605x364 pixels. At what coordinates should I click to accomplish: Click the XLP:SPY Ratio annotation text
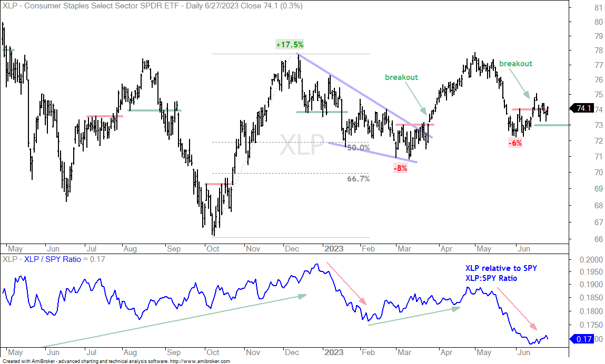click(491, 278)
